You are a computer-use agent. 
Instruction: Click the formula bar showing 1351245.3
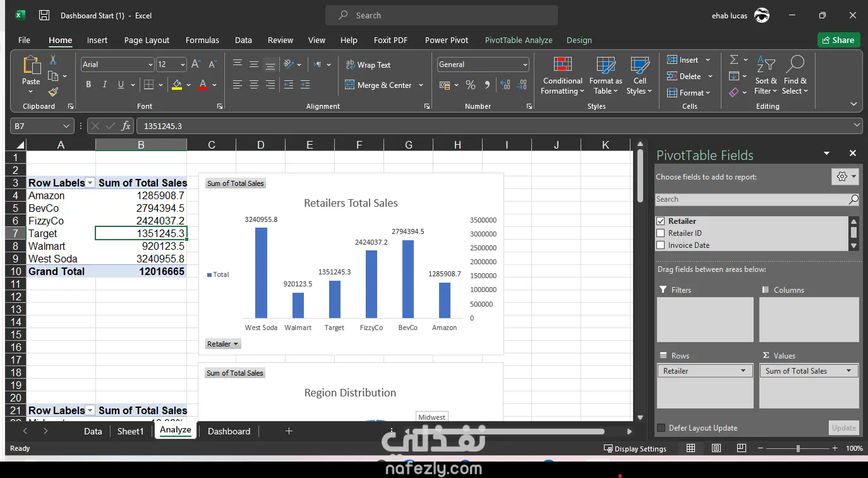pyautogui.click(x=499, y=126)
